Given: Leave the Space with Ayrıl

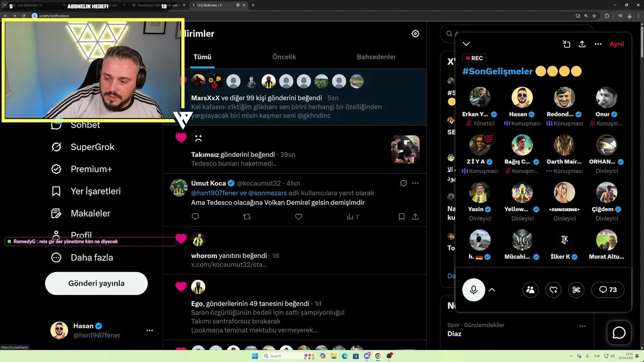Looking at the screenshot, I should coord(616,44).
